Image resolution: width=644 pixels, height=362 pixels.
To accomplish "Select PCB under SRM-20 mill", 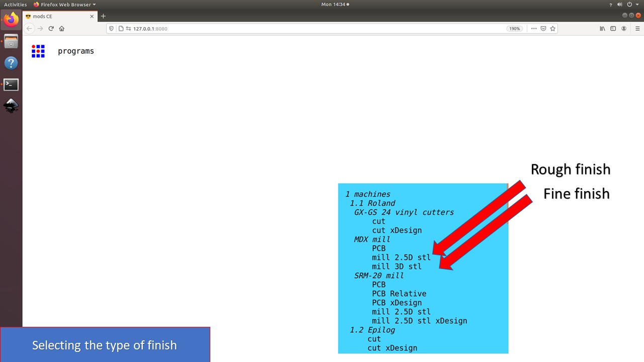I will (x=379, y=285).
